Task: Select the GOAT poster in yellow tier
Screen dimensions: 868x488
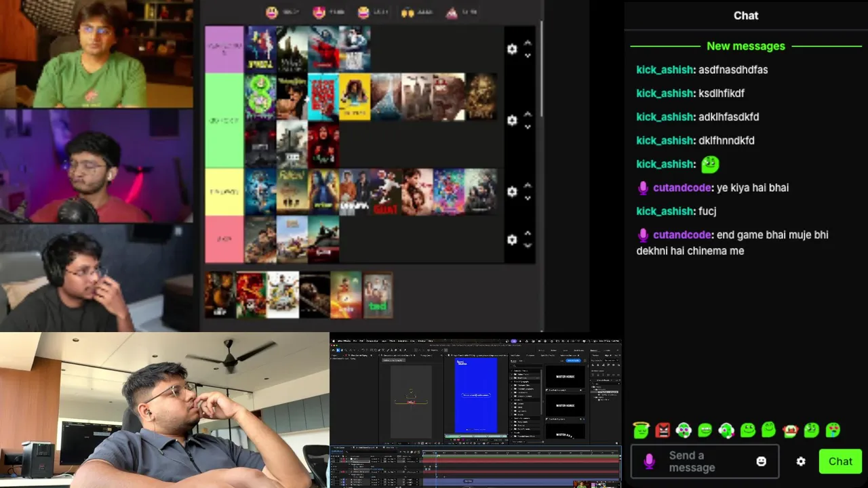Action: 387,192
